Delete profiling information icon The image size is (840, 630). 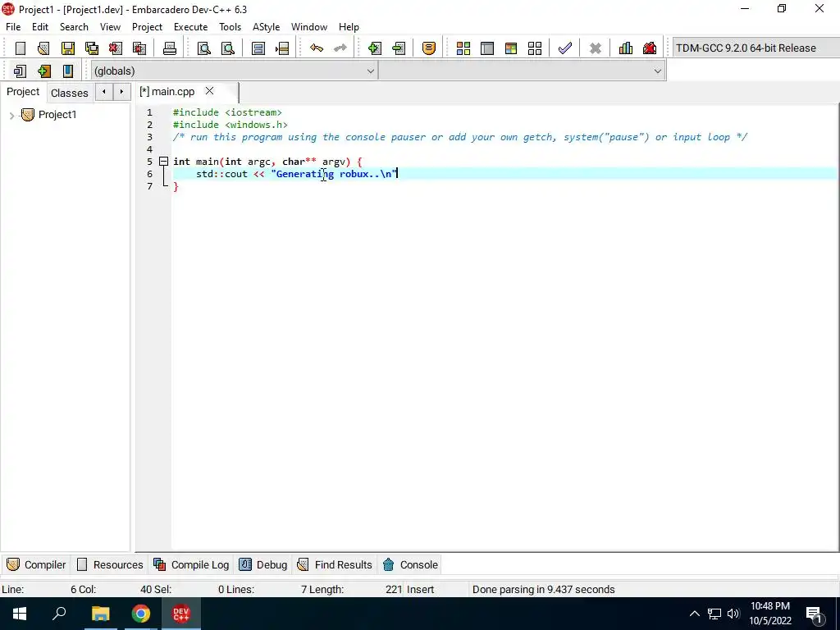[650, 48]
